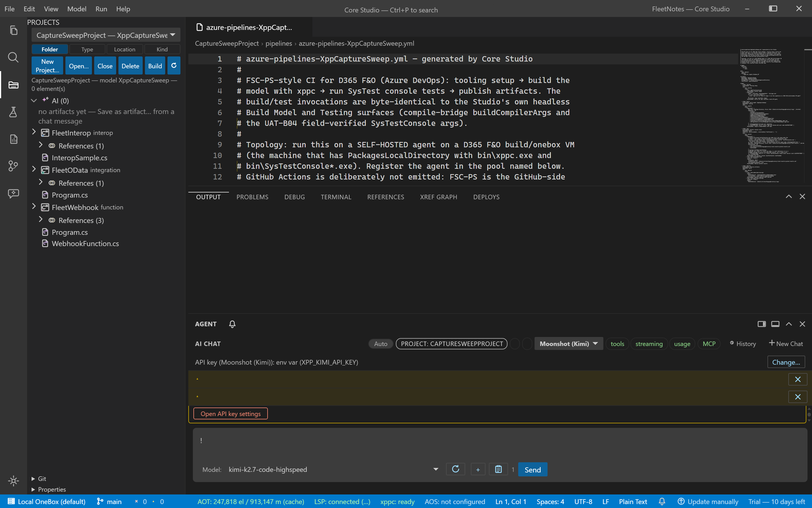
Task: Open the Projects folder sidebar icon
Action: pos(14,85)
